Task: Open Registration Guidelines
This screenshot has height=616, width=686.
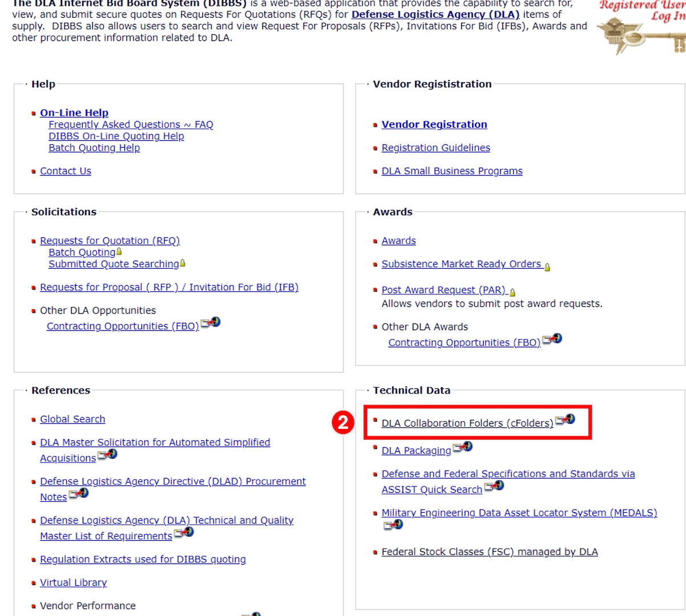Action: coord(436,148)
